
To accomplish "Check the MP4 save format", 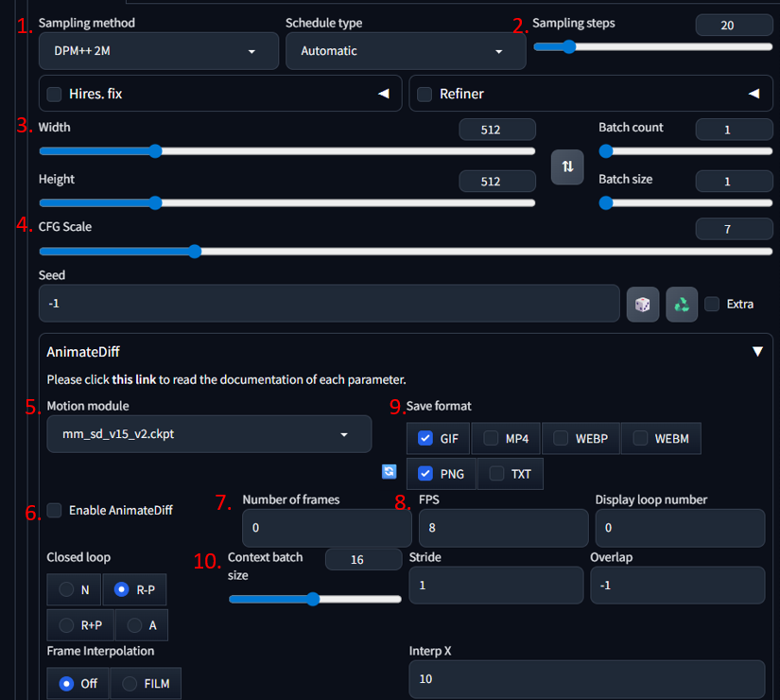I will [x=492, y=439].
